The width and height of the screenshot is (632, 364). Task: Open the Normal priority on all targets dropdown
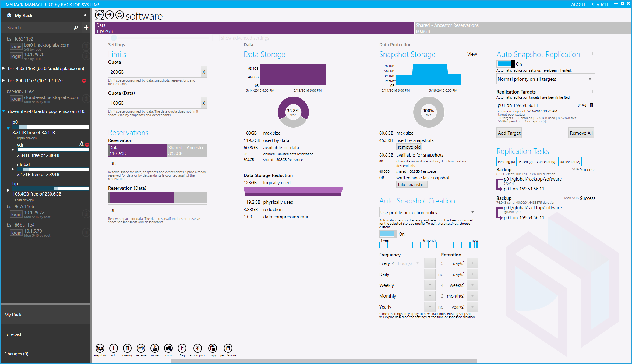point(545,79)
